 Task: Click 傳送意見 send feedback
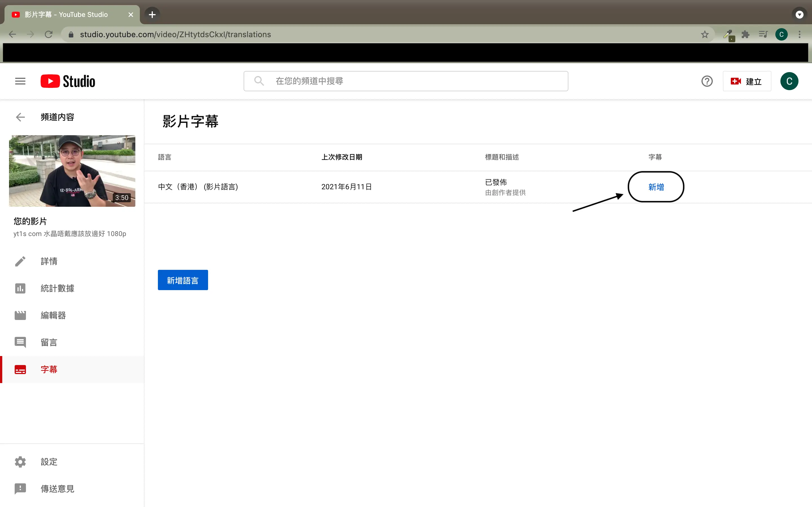57,489
